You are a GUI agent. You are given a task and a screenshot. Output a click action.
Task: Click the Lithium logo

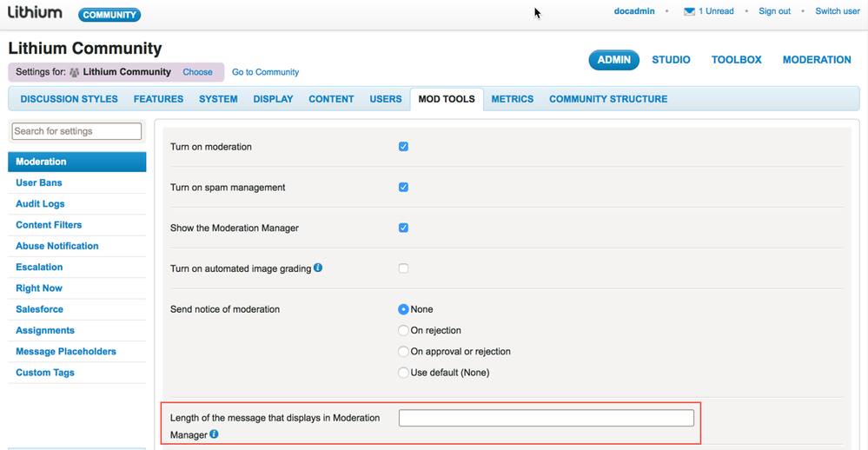[35, 11]
